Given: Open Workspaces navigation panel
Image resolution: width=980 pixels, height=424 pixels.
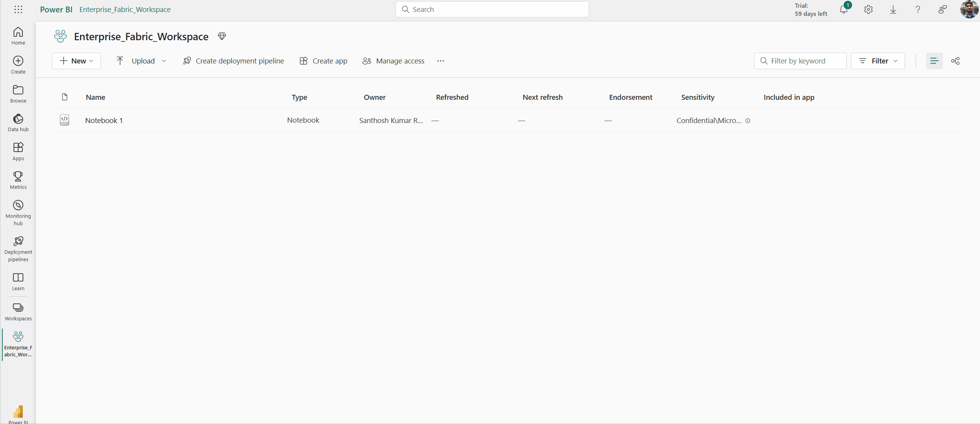Looking at the screenshot, I should click(x=17, y=311).
